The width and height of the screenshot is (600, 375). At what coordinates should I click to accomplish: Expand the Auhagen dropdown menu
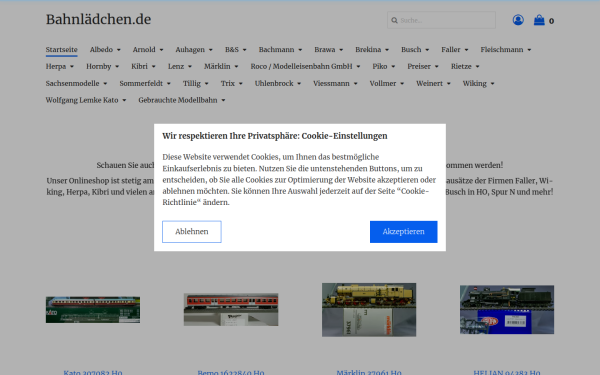194,50
